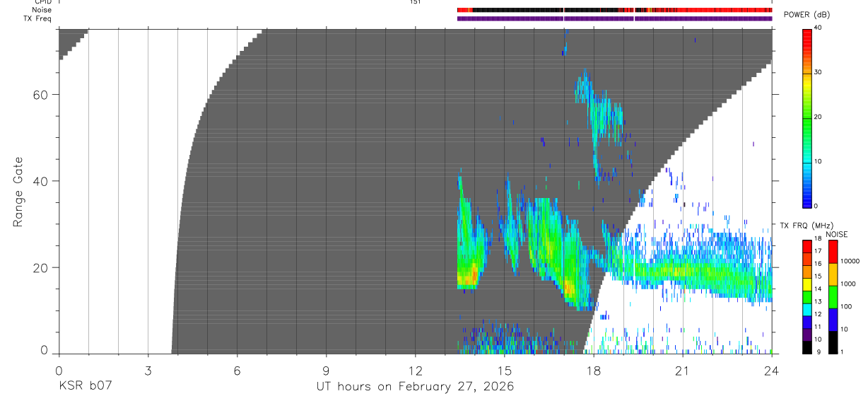Screen dimensions: 868x401
Task: Click the 'Range Gate' axis label
Action: tap(18, 192)
